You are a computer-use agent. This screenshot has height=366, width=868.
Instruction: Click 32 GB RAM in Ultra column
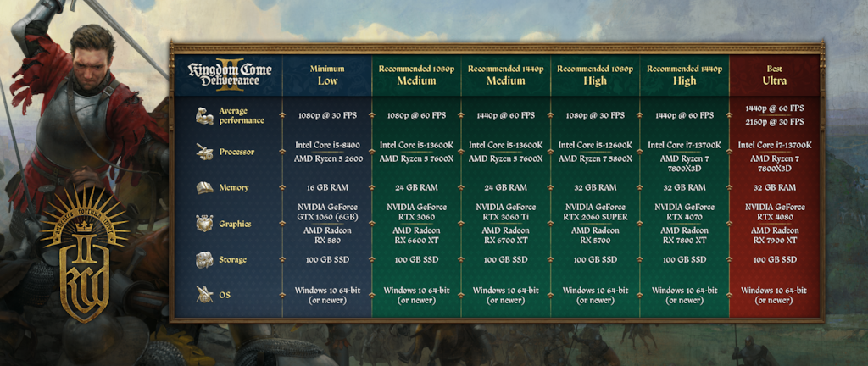click(774, 188)
